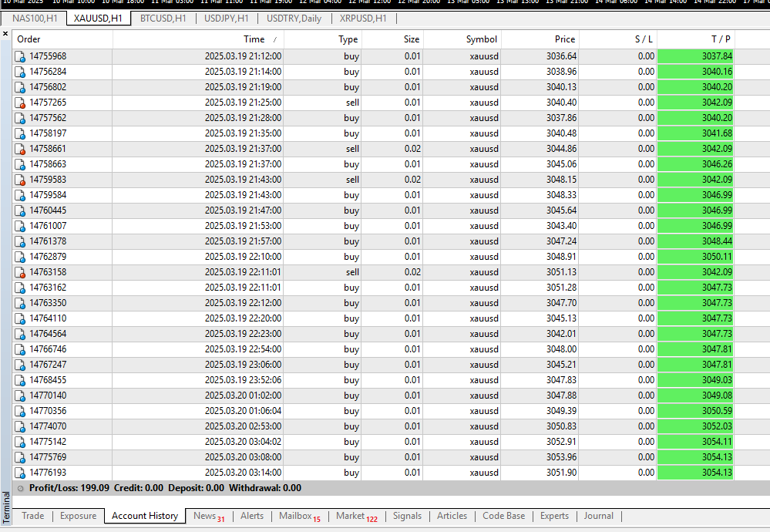This screenshot has width=770, height=532.
Task: Open the Journal tab
Action: point(598,516)
